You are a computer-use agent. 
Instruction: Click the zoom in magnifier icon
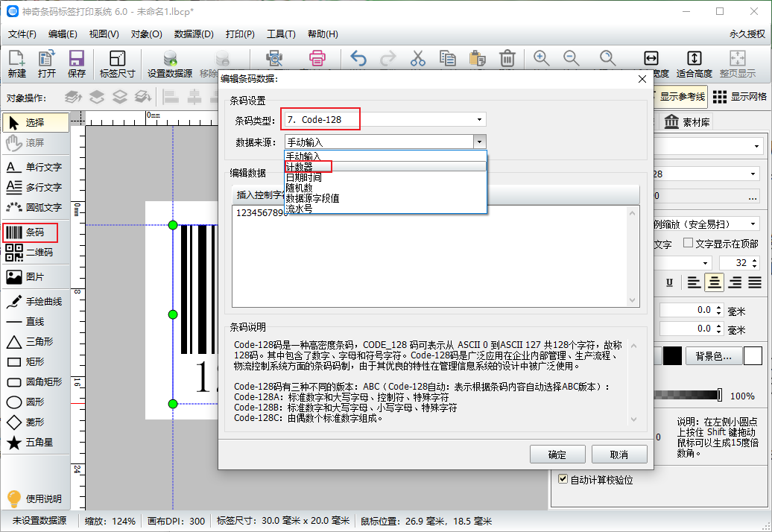point(542,59)
